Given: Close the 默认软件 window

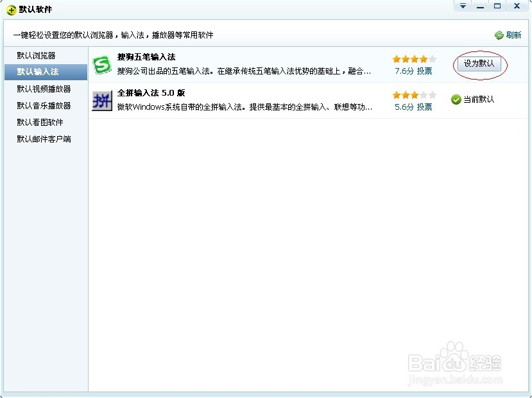Looking at the screenshot, I should coord(517,6).
